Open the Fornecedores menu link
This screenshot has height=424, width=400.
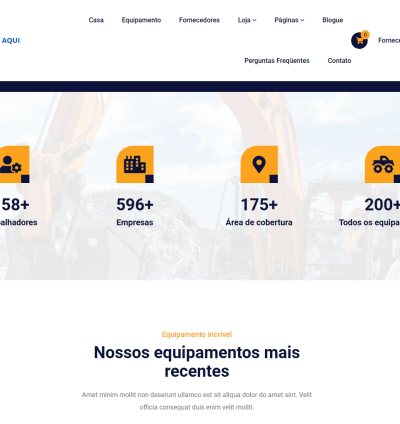tap(199, 20)
